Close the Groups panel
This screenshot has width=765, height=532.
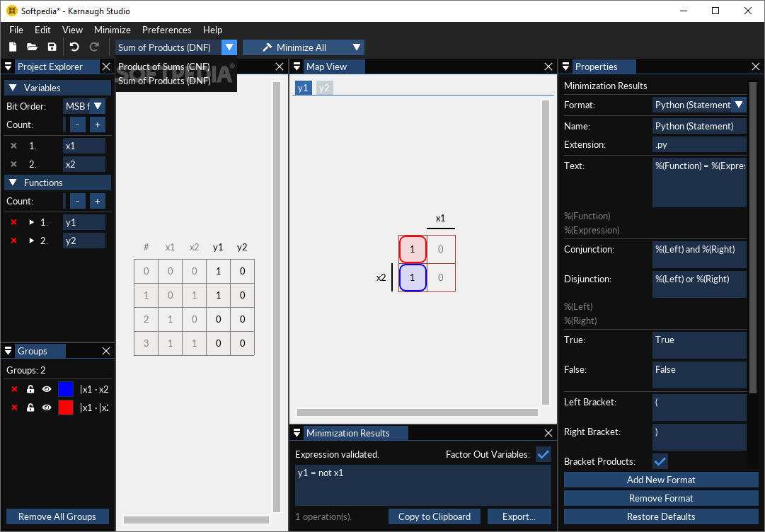pos(106,351)
